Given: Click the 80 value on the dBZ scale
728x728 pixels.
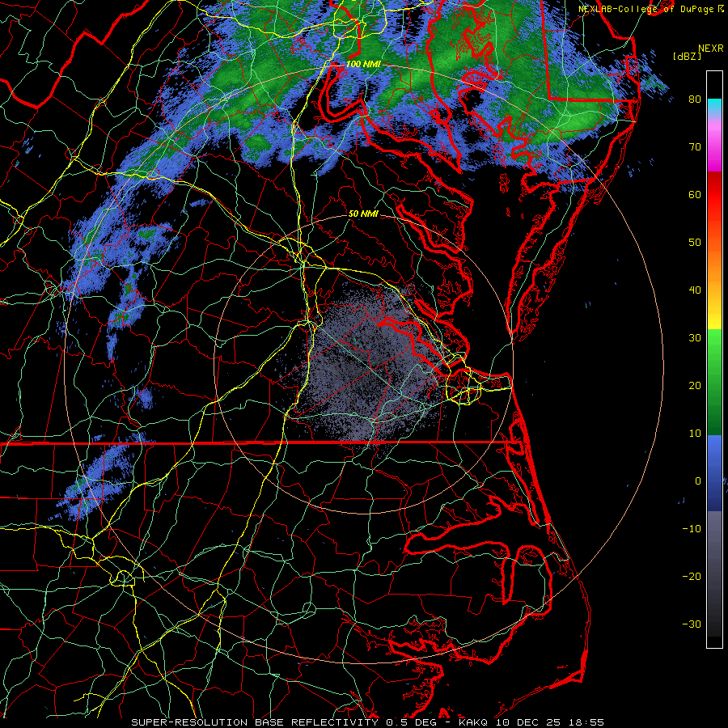Looking at the screenshot, I should pyautogui.click(x=695, y=99).
